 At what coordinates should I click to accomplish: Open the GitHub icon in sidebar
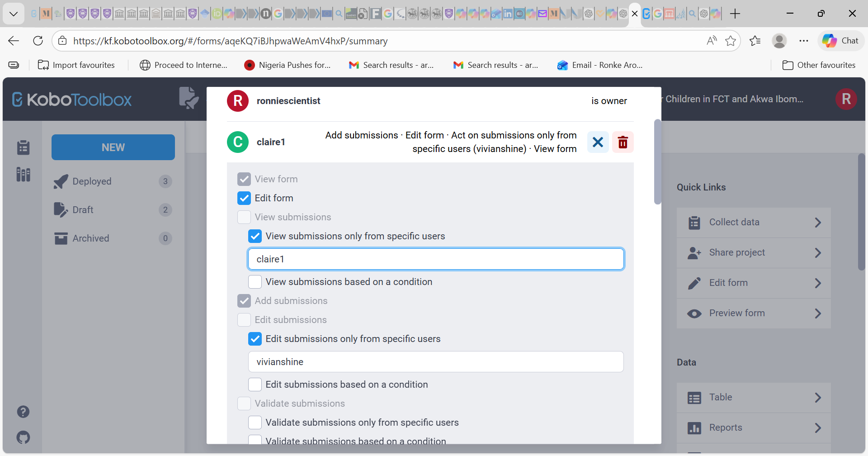tap(23, 437)
